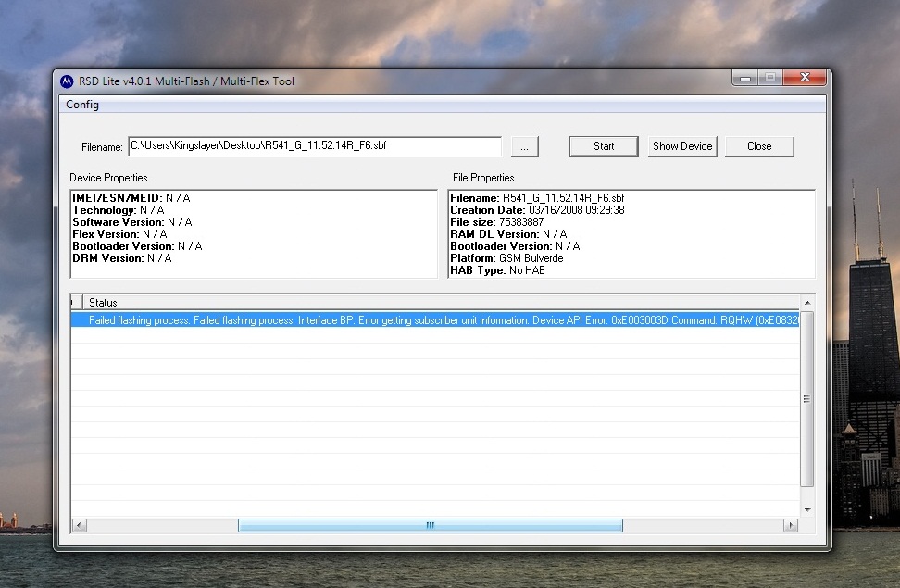Click the vertical scrollbar up arrow
Screen dimensions: 900x588
click(x=807, y=303)
